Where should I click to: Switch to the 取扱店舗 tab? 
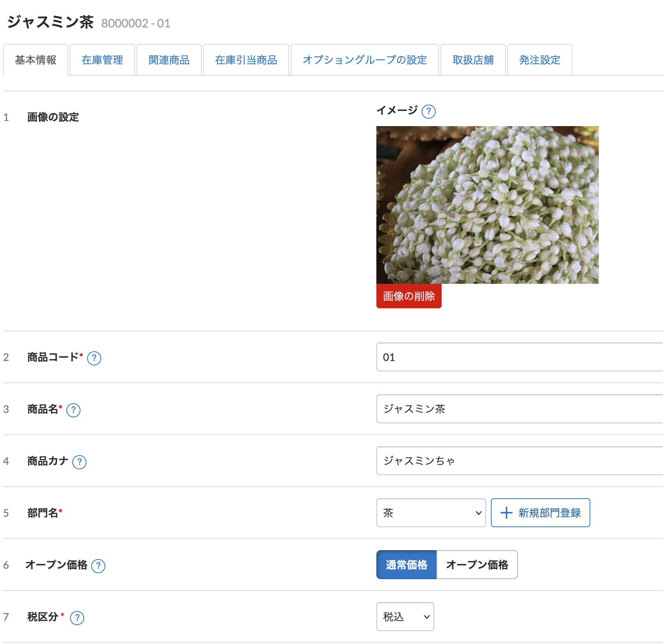(x=473, y=60)
